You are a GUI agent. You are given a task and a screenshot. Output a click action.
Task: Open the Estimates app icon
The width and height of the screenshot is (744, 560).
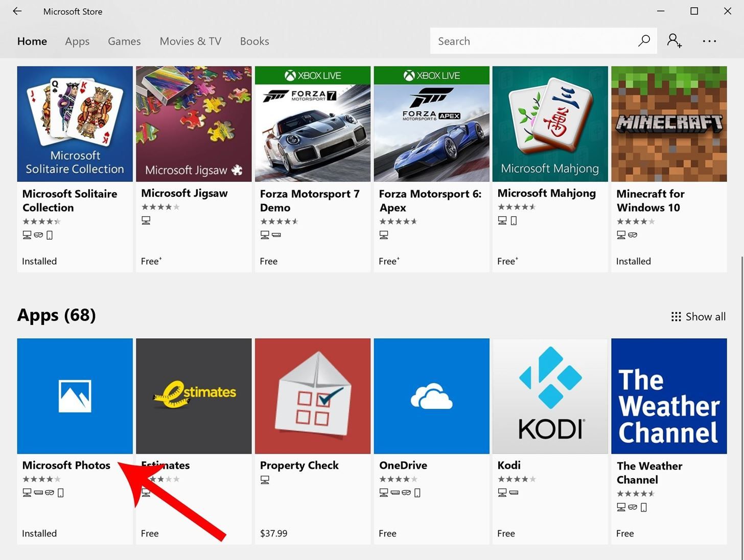[x=194, y=396]
